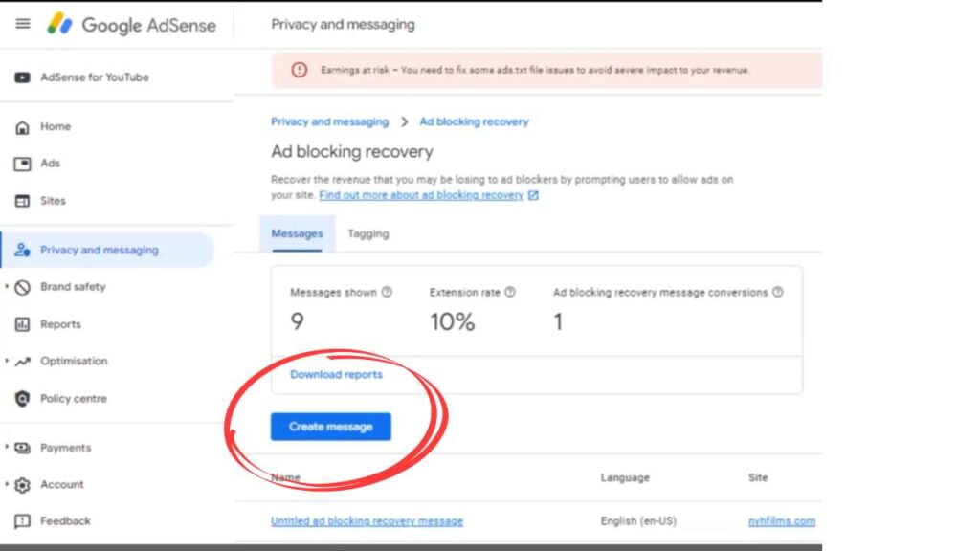Click the Account gear icon
The width and height of the screenshot is (980, 551).
(23, 485)
